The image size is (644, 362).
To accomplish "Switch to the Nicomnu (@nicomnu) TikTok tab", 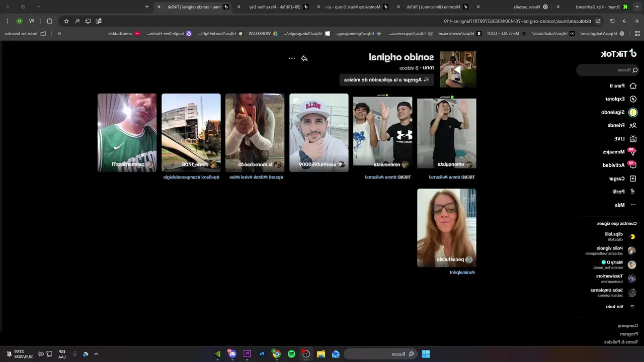I will coord(433,7).
